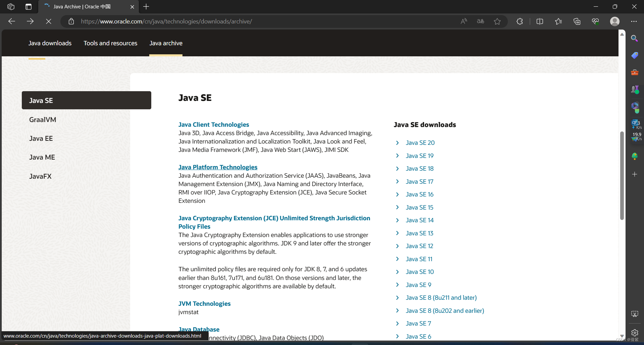Open Browser essentials heart icon
This screenshot has width=644, height=345.
(595, 21)
